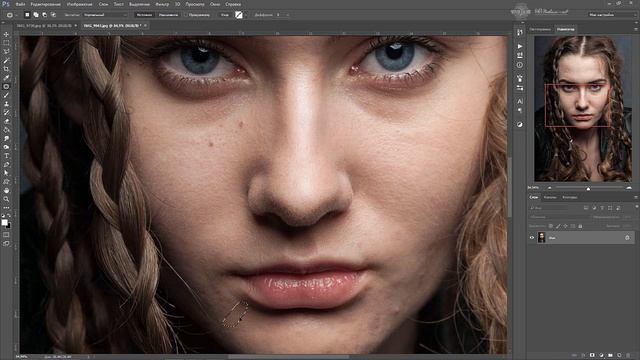The height and width of the screenshot is (360, 640).
Task: Select the Clone Stamp tool
Action: point(6,104)
